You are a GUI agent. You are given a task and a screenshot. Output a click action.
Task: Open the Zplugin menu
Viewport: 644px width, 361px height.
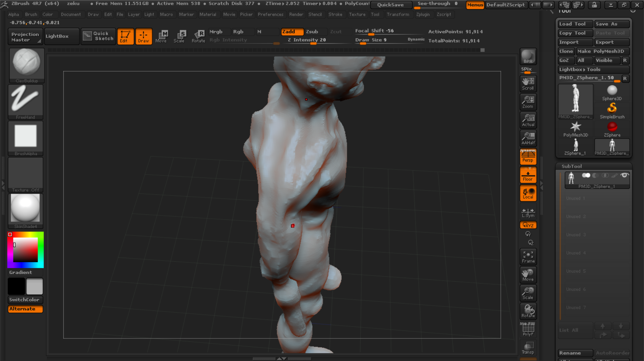click(423, 15)
